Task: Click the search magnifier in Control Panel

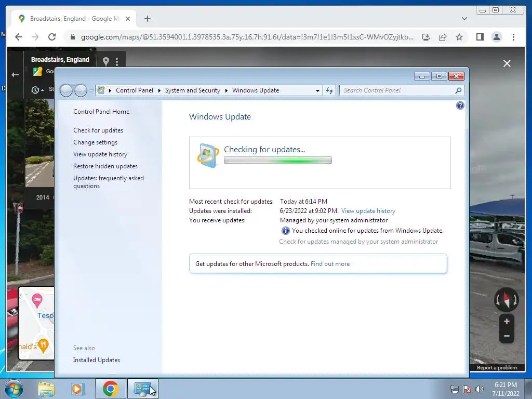Action: (x=458, y=90)
